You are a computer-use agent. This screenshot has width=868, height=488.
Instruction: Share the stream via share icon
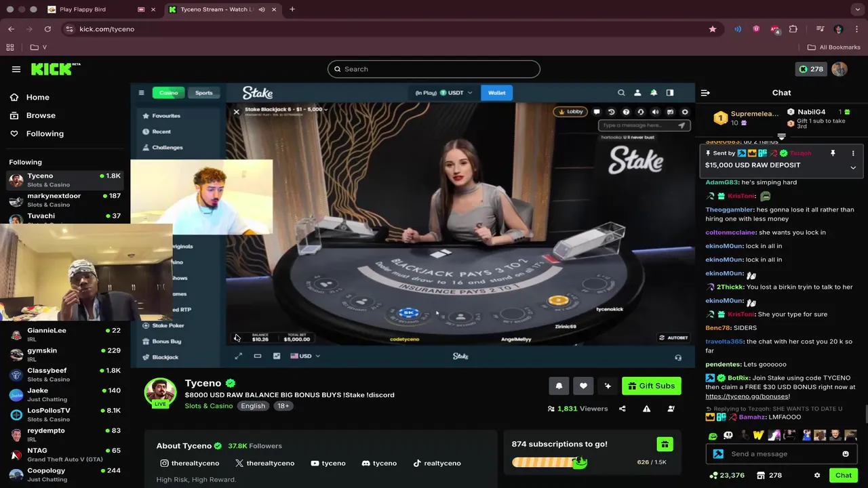click(623, 409)
